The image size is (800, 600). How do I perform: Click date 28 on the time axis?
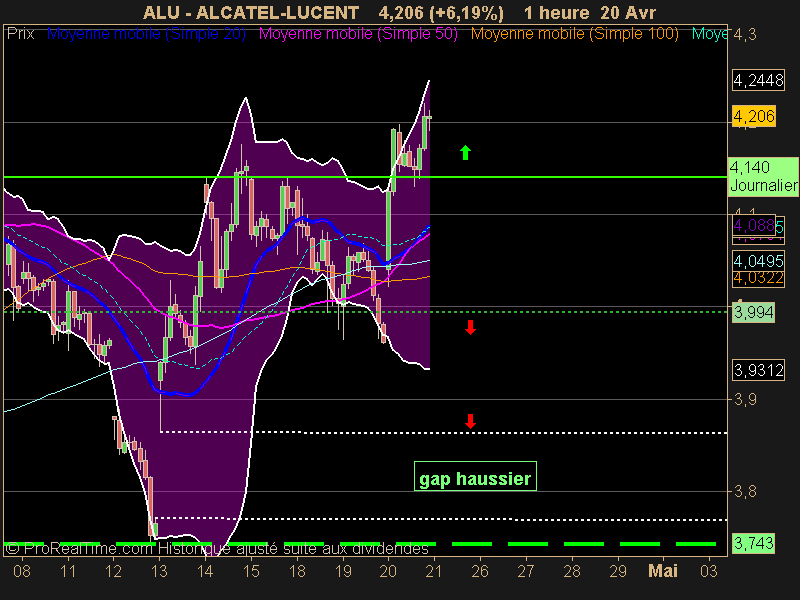(571, 571)
